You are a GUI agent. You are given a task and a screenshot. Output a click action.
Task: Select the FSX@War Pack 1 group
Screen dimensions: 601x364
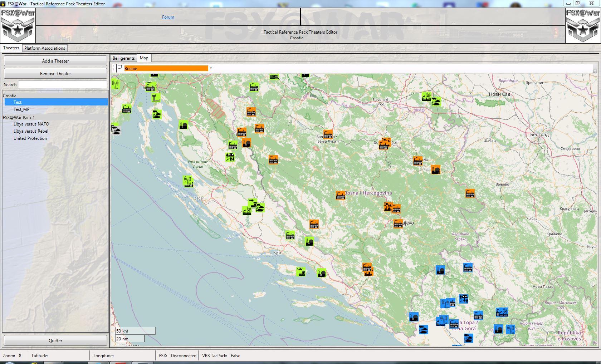19,118
